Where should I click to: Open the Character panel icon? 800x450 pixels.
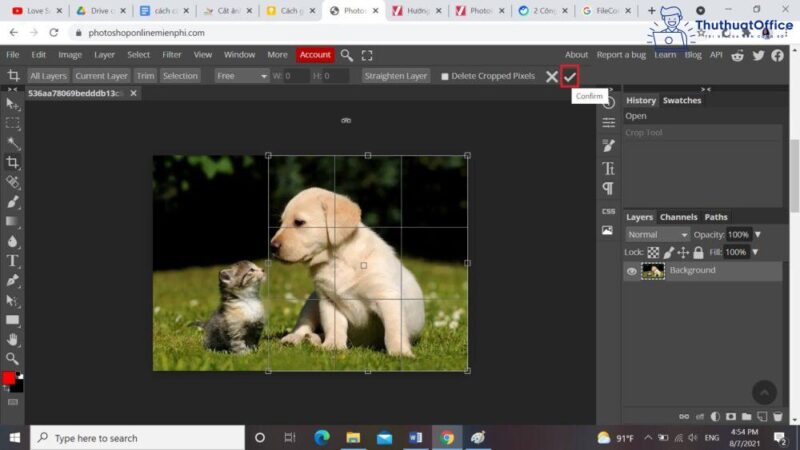pos(608,168)
